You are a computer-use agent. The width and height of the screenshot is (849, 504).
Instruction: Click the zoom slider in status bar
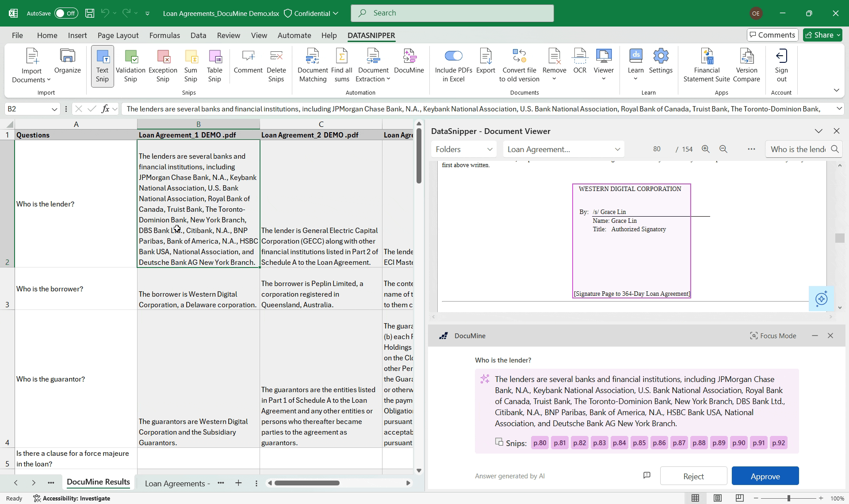click(788, 498)
